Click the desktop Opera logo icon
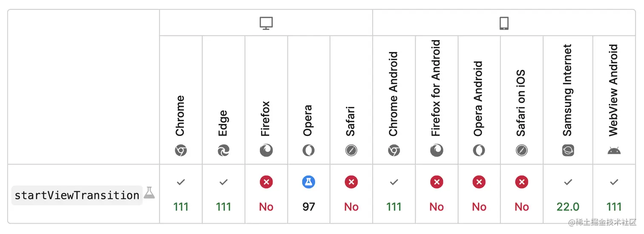The image size is (644, 234). click(x=309, y=150)
